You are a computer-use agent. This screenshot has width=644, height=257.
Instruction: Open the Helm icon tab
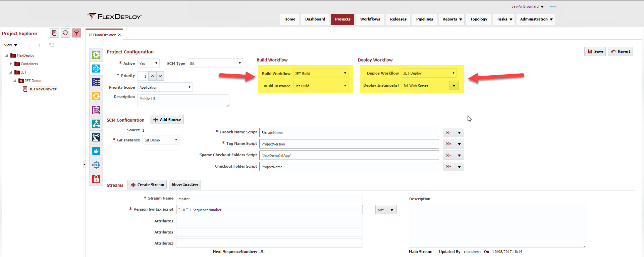96,165
